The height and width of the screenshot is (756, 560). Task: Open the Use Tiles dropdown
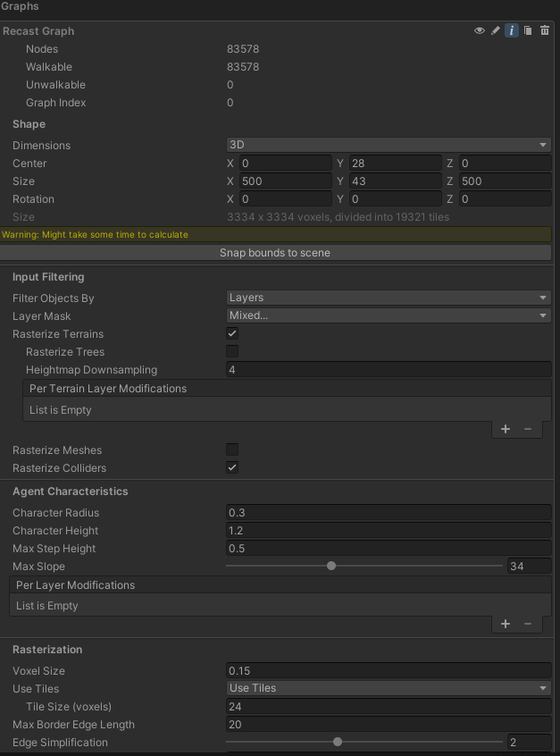point(389,688)
